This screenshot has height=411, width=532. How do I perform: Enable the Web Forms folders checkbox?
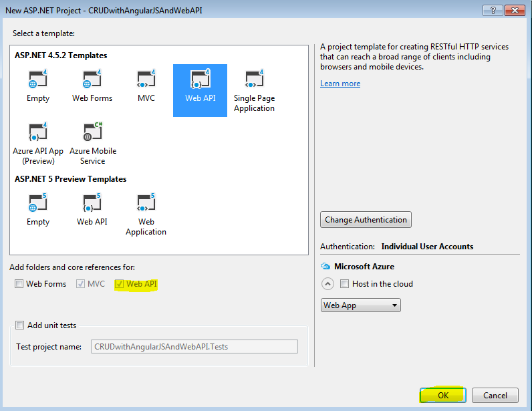point(19,284)
